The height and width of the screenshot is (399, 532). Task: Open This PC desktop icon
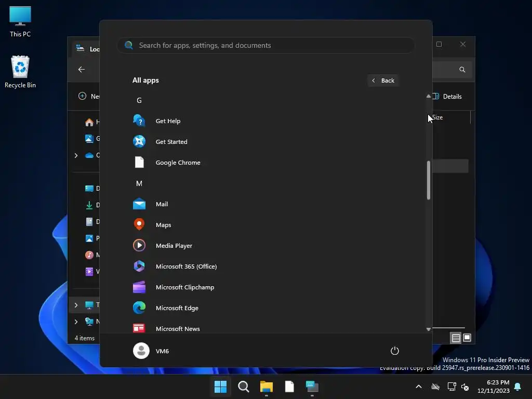click(20, 22)
